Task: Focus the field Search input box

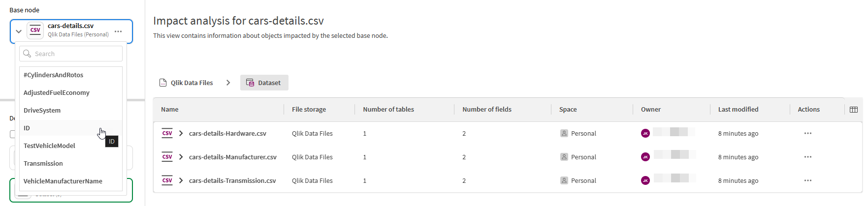Action: click(74, 54)
